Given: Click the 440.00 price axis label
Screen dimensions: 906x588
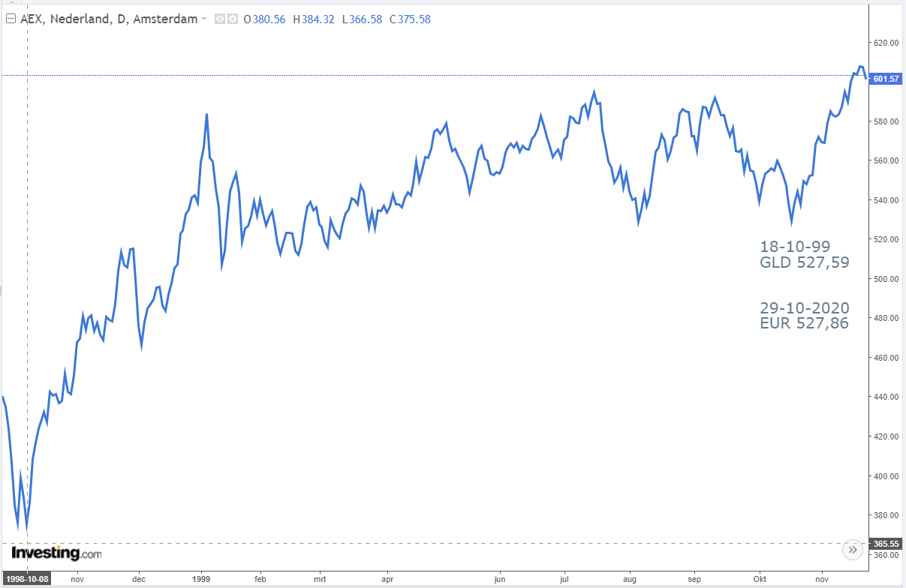Looking at the screenshot, I should pyautogui.click(x=886, y=397).
